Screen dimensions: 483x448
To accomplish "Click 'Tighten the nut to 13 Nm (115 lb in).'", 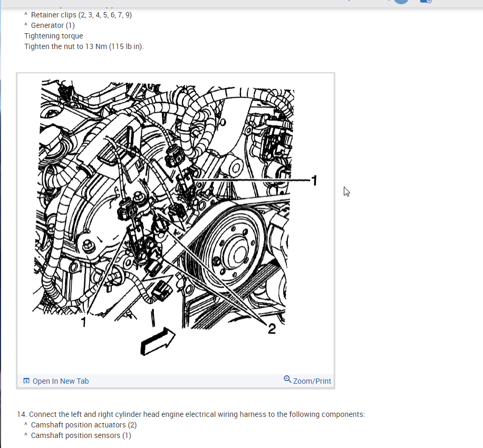I will pyautogui.click(x=84, y=46).
